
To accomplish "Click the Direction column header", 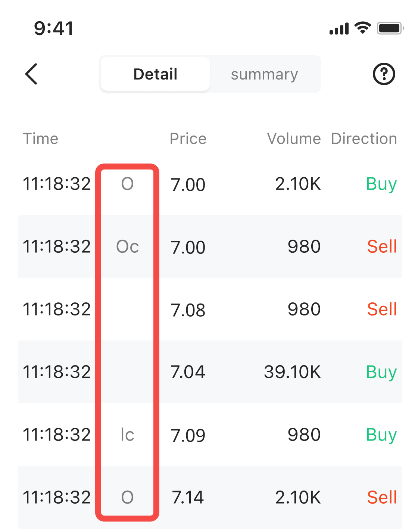I will pos(364,139).
